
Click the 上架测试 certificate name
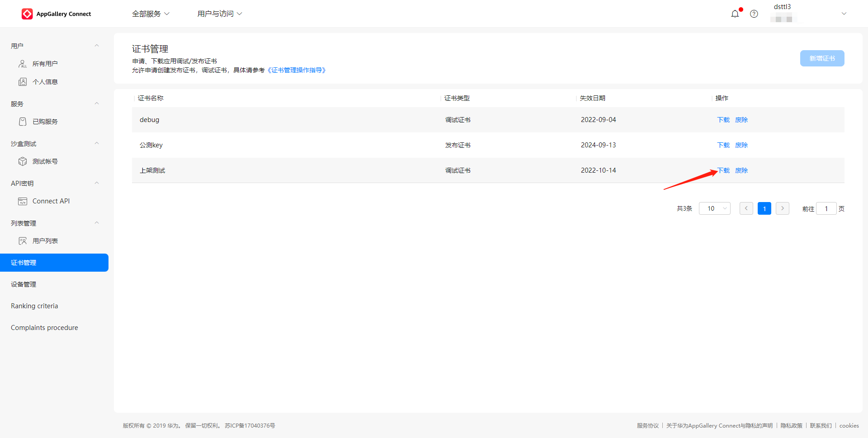152,170
